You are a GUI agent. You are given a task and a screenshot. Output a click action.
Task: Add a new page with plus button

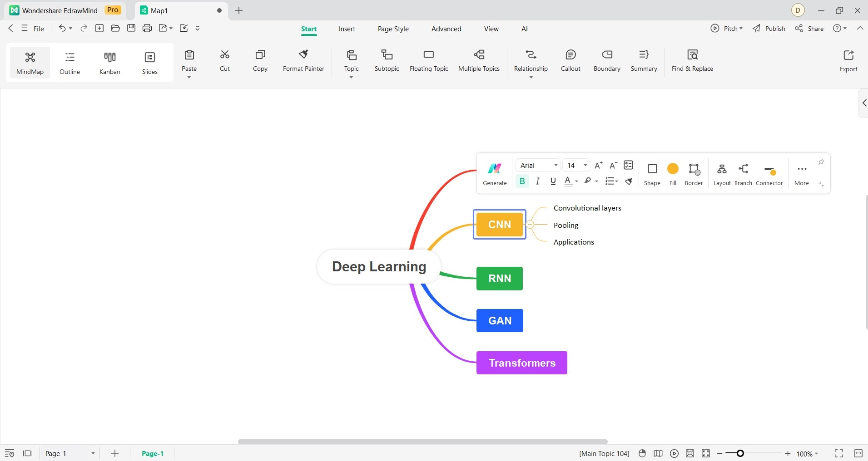point(115,453)
